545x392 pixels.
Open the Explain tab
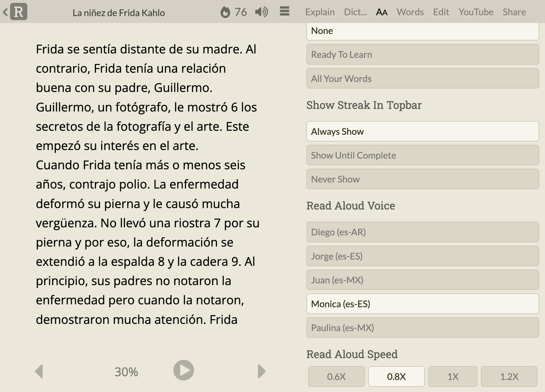(320, 12)
